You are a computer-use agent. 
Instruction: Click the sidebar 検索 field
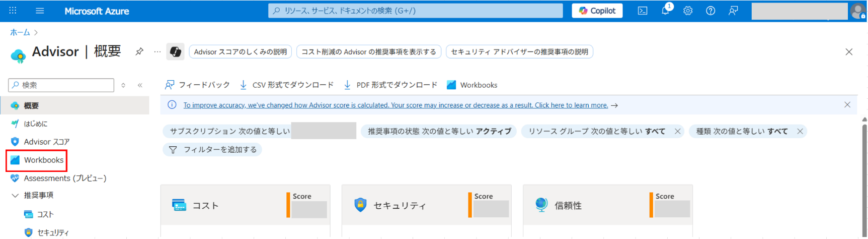coord(61,85)
